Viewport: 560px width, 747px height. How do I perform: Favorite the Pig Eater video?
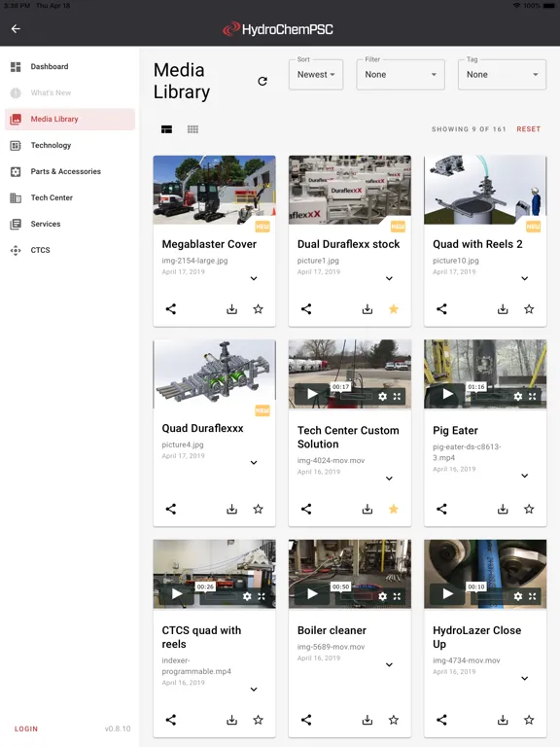(529, 510)
